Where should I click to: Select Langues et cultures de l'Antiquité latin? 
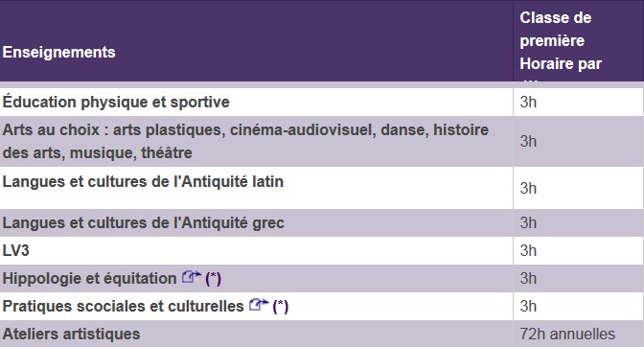click(x=143, y=181)
